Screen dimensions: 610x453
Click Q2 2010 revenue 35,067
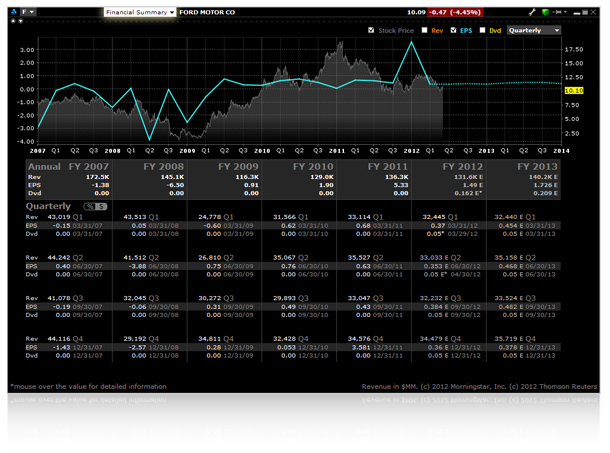[x=284, y=258]
